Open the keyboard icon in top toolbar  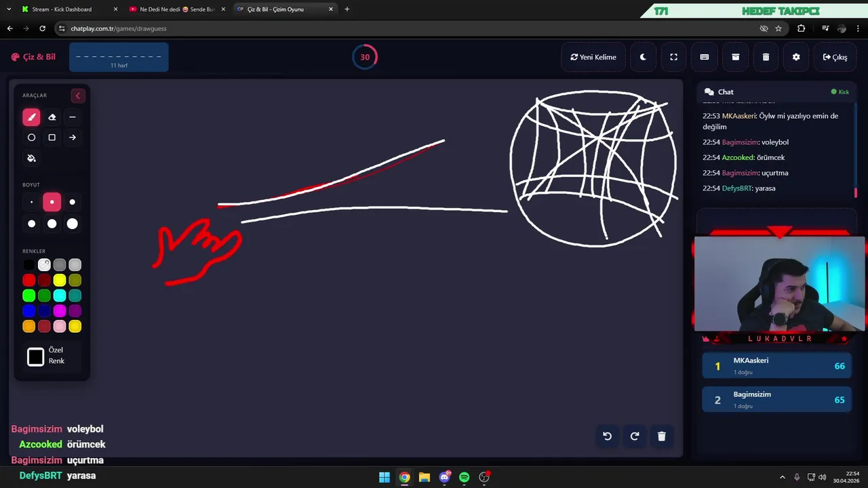[705, 57]
